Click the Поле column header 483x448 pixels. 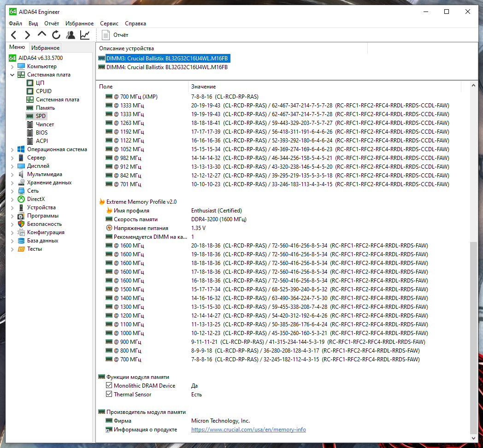click(x=142, y=87)
